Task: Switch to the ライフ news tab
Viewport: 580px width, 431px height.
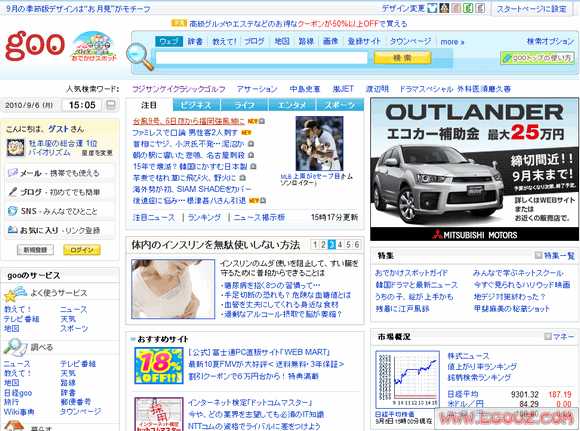Action: pyautogui.click(x=244, y=105)
